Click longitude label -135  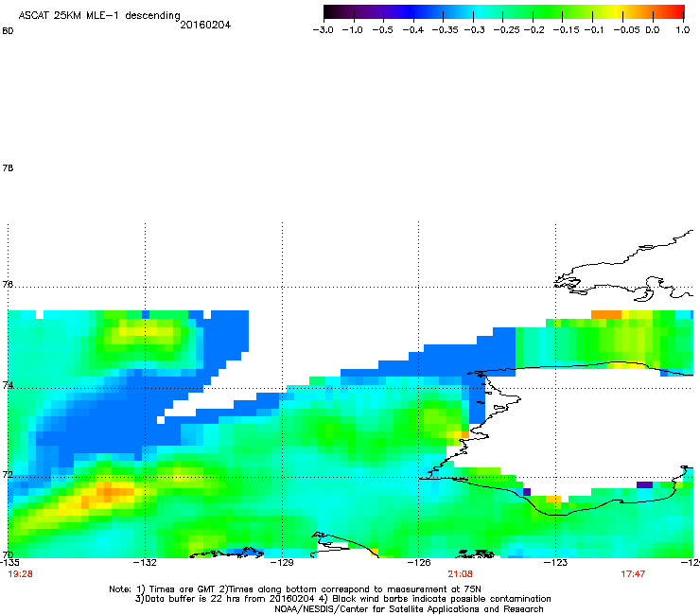[x=9, y=562]
